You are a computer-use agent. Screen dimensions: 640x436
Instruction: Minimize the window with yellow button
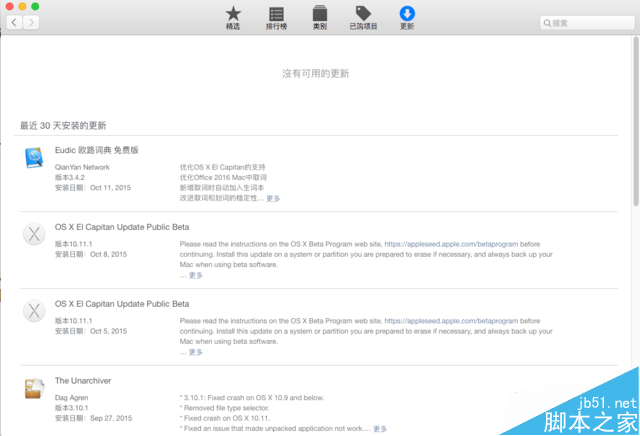22,6
